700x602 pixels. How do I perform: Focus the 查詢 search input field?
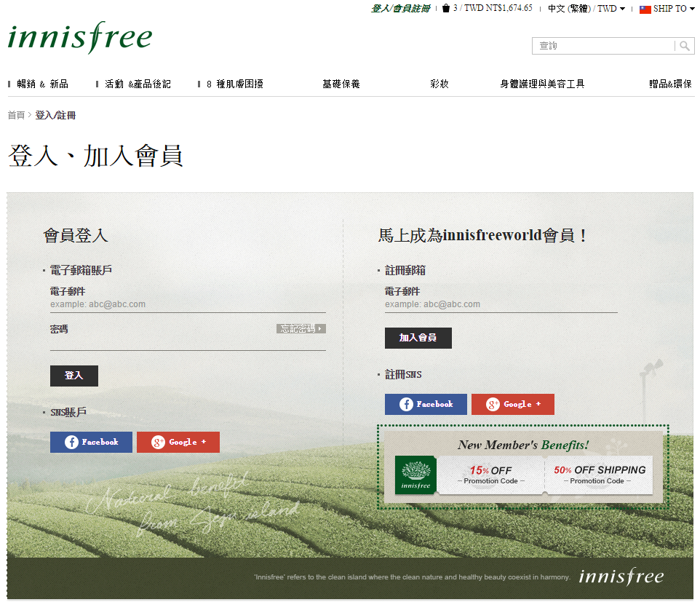603,46
